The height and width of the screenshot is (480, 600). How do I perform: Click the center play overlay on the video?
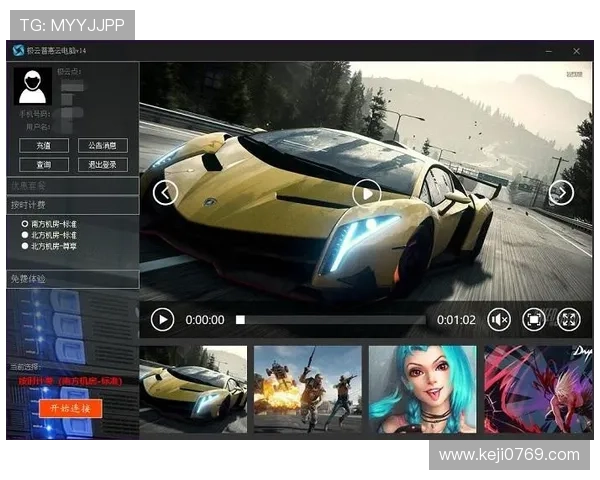click(x=367, y=192)
